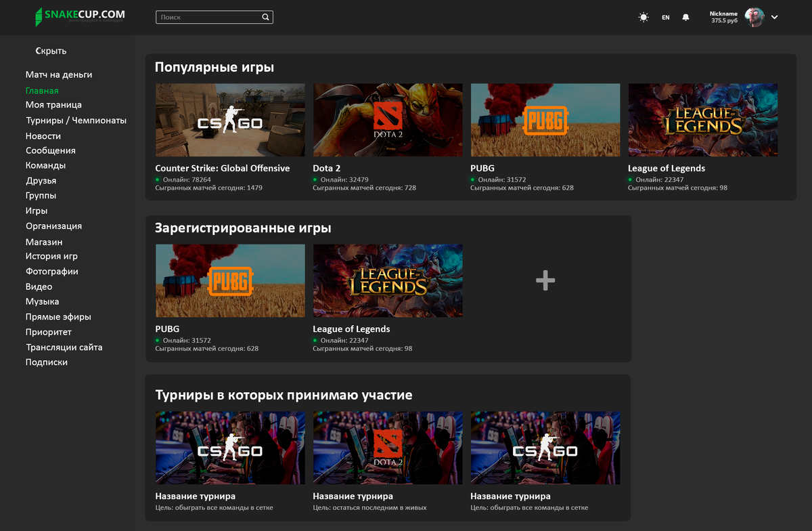Screen dimensions: 812x531
Task: Switch language with the EN button
Action: click(x=666, y=18)
